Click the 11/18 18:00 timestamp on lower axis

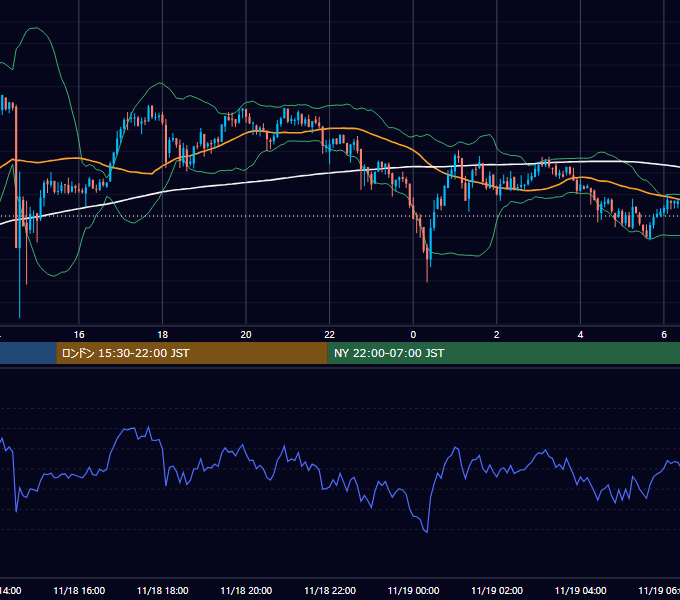pyautogui.click(x=163, y=591)
